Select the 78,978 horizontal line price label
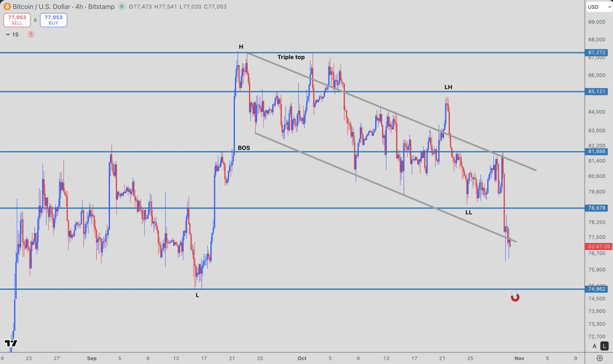Image resolution: width=613 pixels, height=364 pixels. pos(597,208)
